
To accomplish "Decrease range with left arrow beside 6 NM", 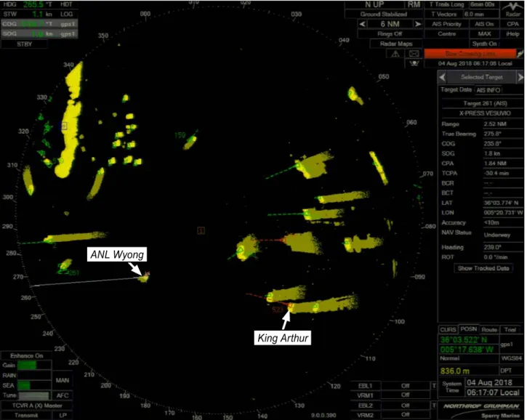I will click(x=362, y=24).
